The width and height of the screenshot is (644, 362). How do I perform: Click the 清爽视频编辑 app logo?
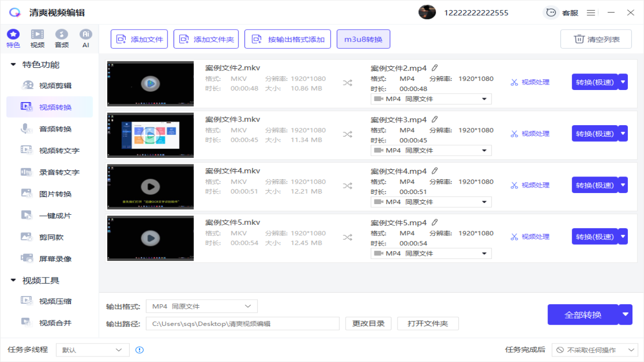pos(15,13)
